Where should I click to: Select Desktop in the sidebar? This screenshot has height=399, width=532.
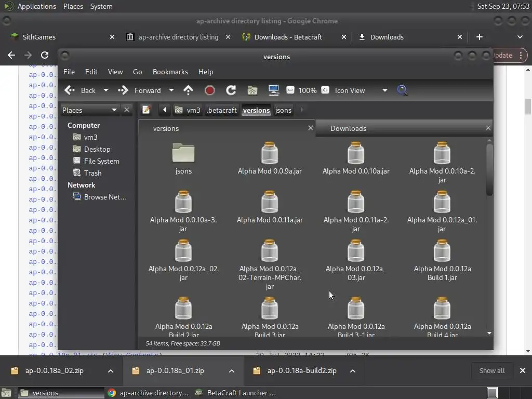(x=91, y=149)
